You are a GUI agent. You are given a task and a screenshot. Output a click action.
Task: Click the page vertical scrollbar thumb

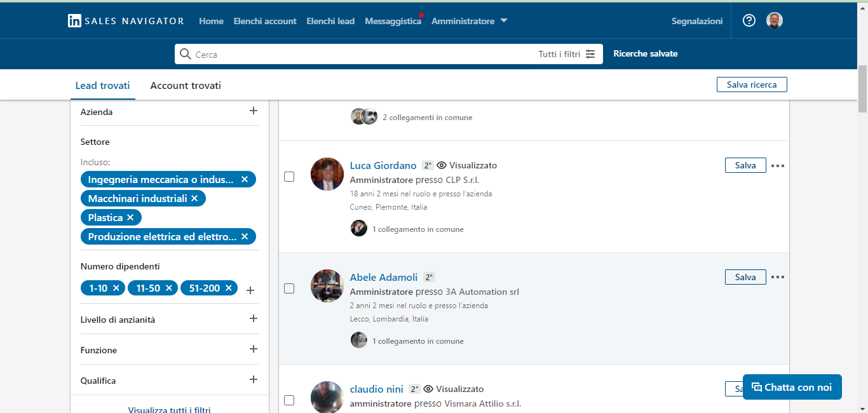[x=862, y=89]
